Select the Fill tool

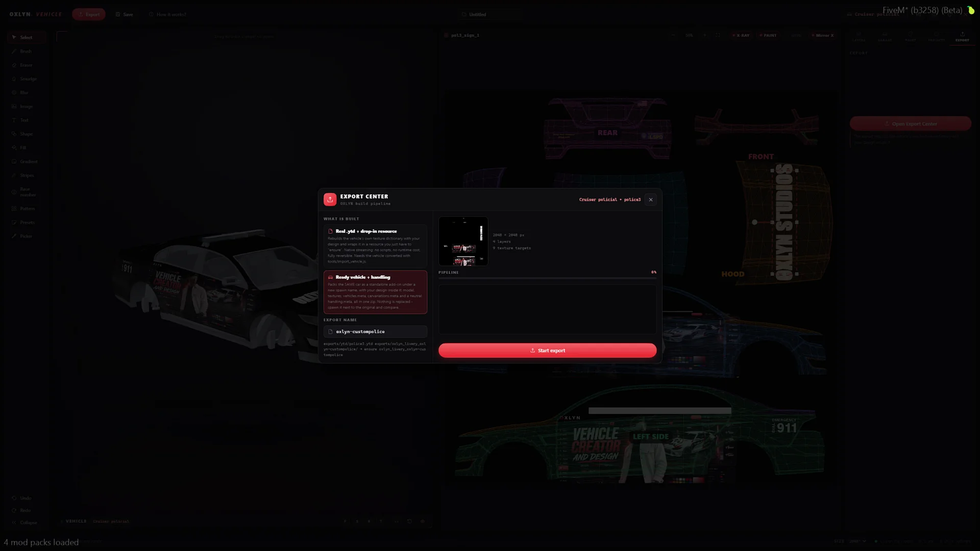(x=27, y=147)
